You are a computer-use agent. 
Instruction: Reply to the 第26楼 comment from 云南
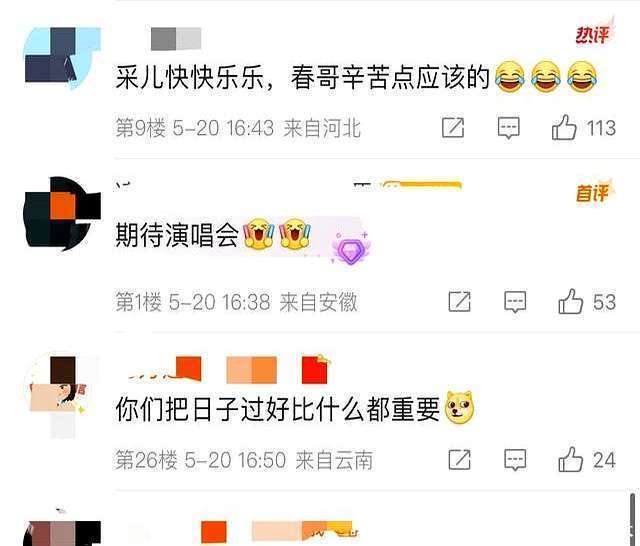coord(515,460)
